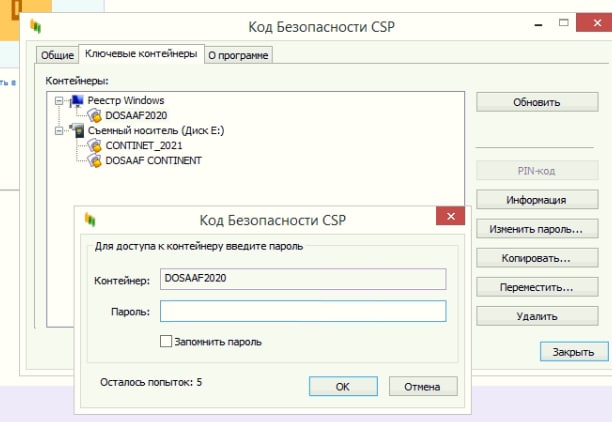
Task: Close the password dialog with X
Action: coord(450,216)
